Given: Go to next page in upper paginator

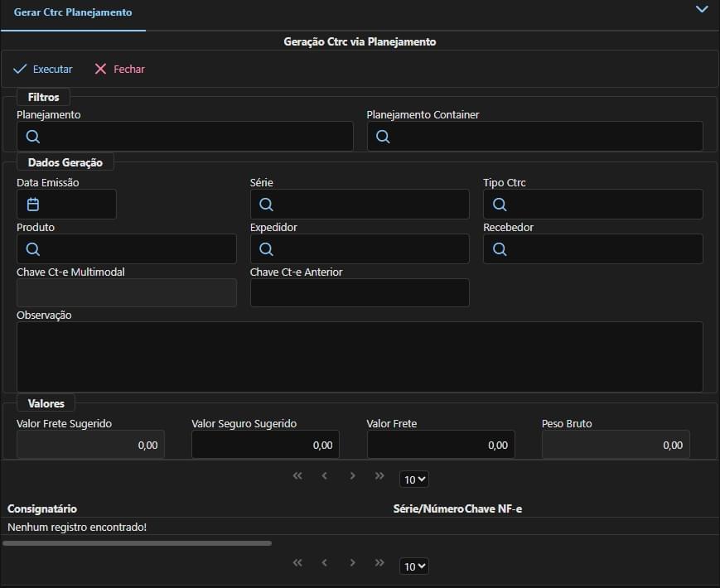Looking at the screenshot, I should [x=352, y=475].
